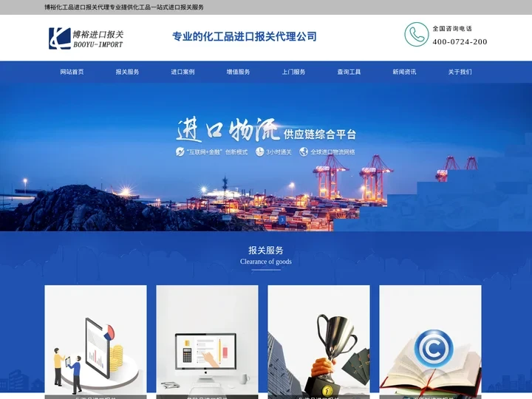Click the Clearance of goods subtitle
532x399 pixels.
266,262
